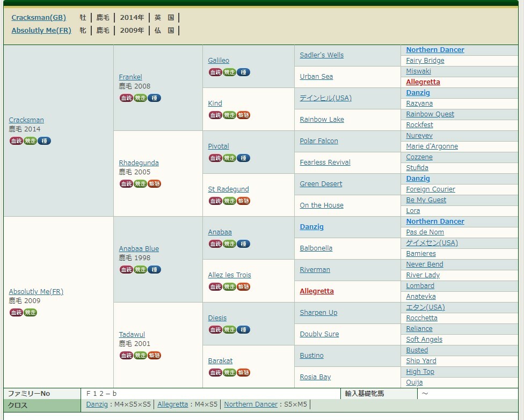Click the blue 種 badge under Anabaa Blue

point(154,270)
